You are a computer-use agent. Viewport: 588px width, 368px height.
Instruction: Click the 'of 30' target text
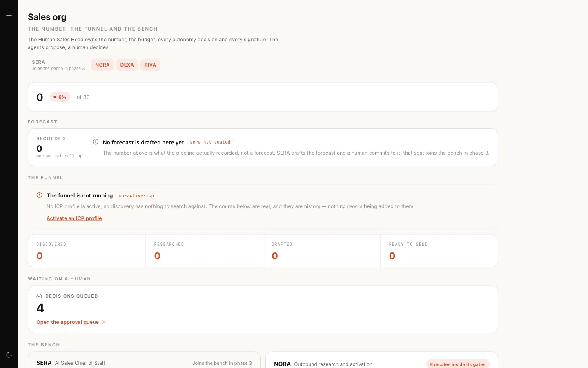(x=83, y=97)
